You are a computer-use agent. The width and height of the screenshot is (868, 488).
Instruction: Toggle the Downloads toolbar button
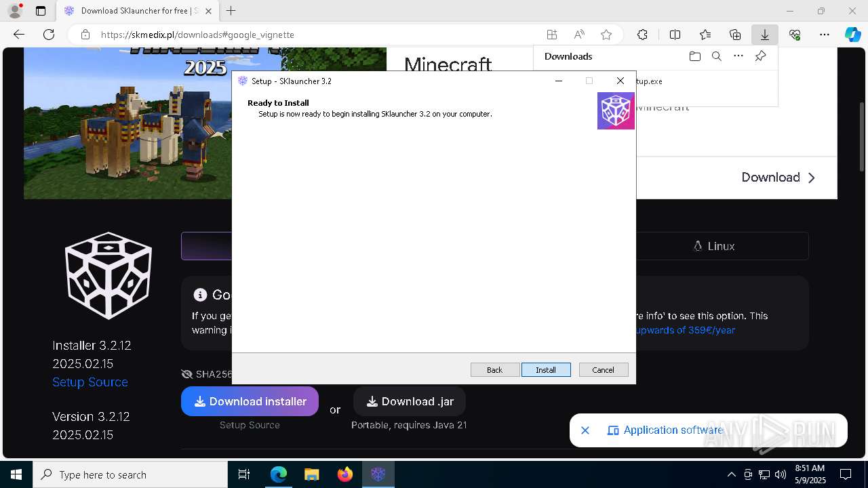click(765, 35)
